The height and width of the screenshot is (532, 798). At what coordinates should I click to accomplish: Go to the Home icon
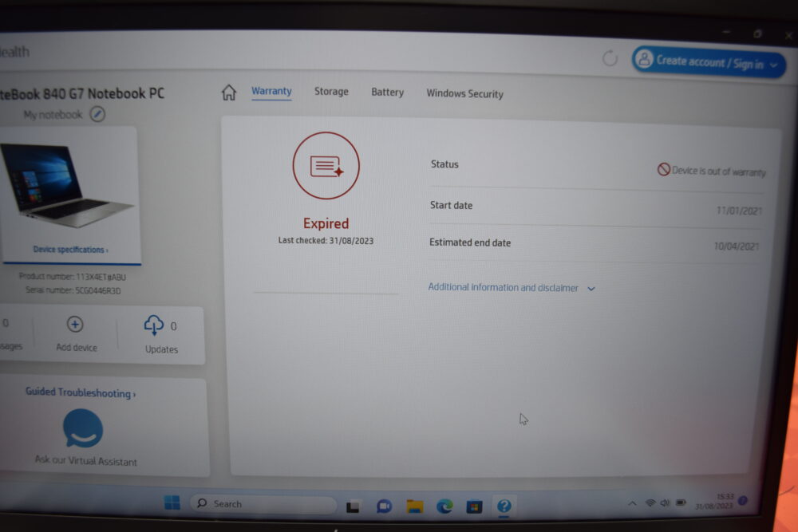[229, 93]
